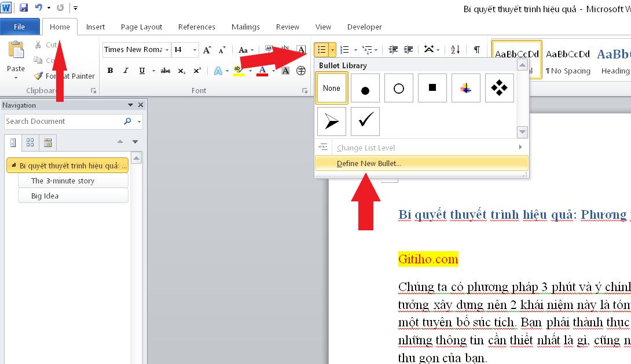This screenshot has width=631, height=364.
Task: Select None in Bullet Library
Action: pyautogui.click(x=332, y=88)
